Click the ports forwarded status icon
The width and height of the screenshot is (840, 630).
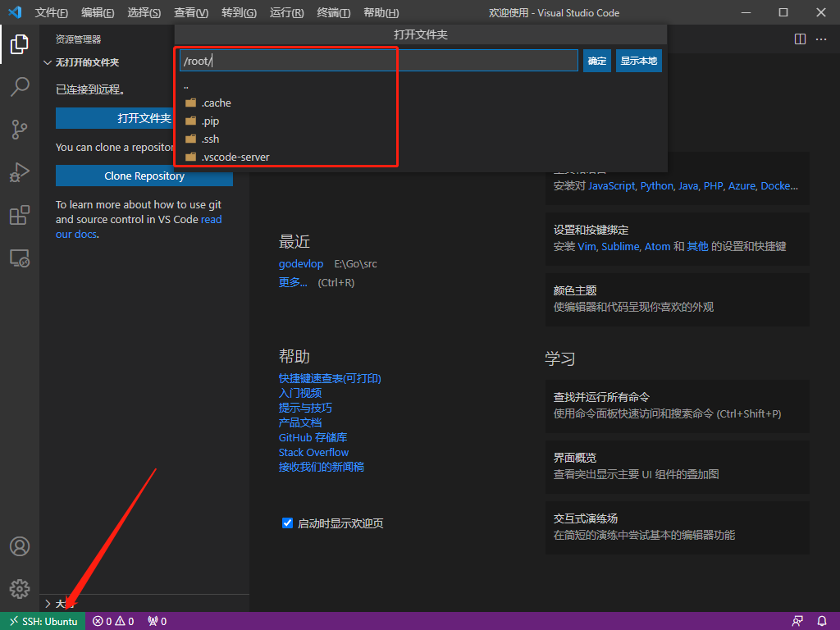pyautogui.click(x=157, y=622)
